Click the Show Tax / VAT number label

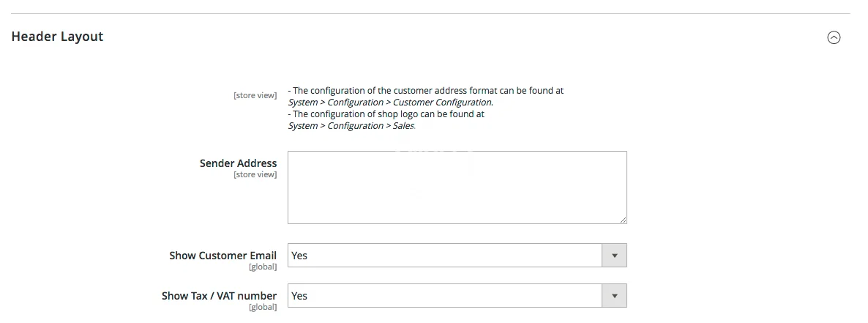point(219,296)
